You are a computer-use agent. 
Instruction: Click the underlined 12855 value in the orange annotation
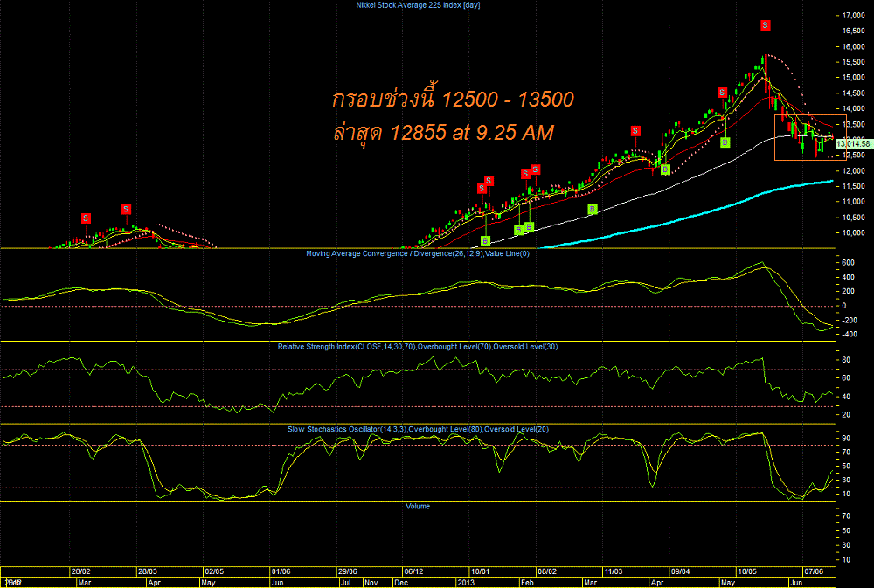418,133
